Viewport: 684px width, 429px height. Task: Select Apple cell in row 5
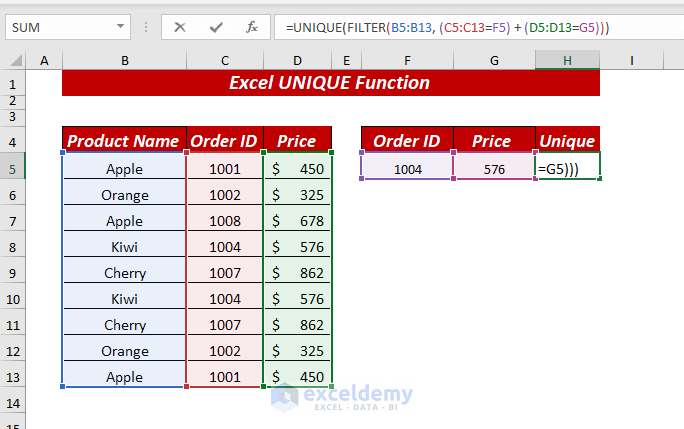124,166
